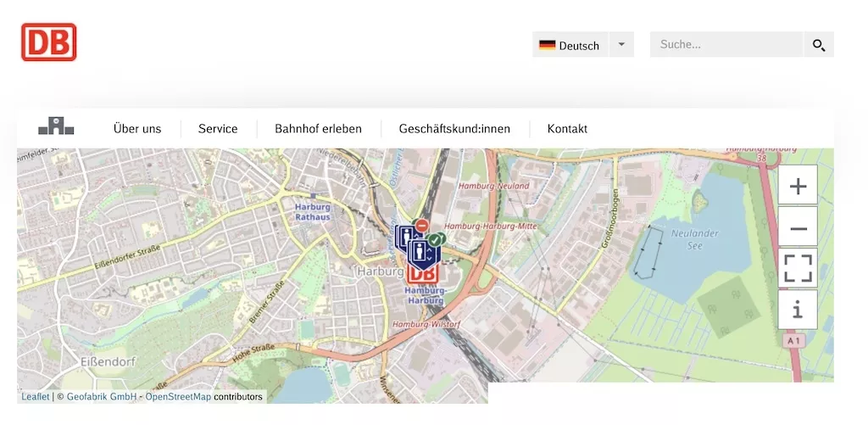
Task: Click the Hamburg Neuland map label
Action: coord(494,186)
